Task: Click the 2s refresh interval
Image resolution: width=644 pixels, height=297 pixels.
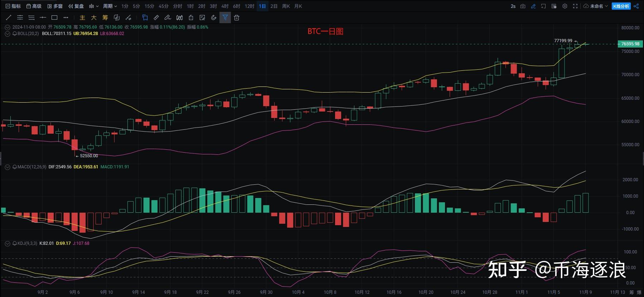Action: (513, 6)
